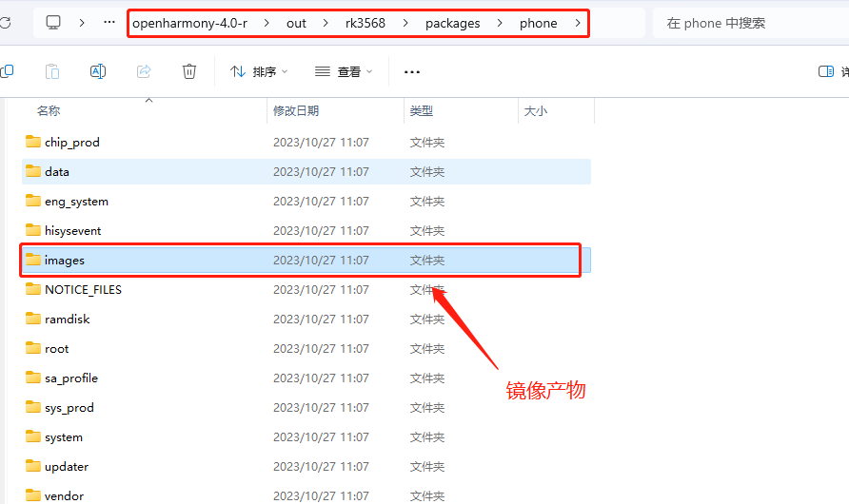Click the delete trash icon
The height and width of the screenshot is (504, 849).
pos(189,71)
